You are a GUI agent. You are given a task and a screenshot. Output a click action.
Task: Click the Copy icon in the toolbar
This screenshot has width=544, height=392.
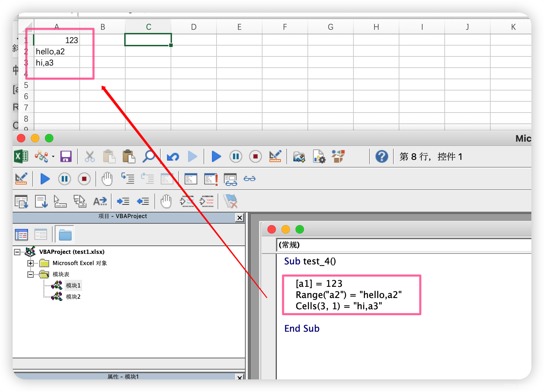pyautogui.click(x=109, y=156)
